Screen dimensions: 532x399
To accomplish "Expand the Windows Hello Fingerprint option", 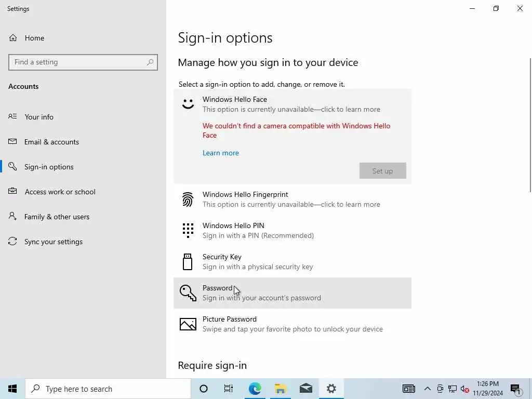I will click(x=292, y=199).
